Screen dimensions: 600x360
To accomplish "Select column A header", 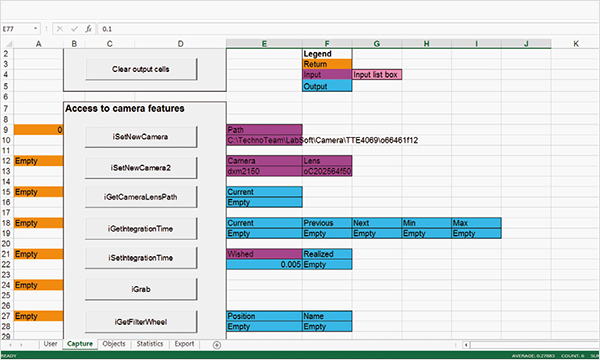I will coord(38,44).
